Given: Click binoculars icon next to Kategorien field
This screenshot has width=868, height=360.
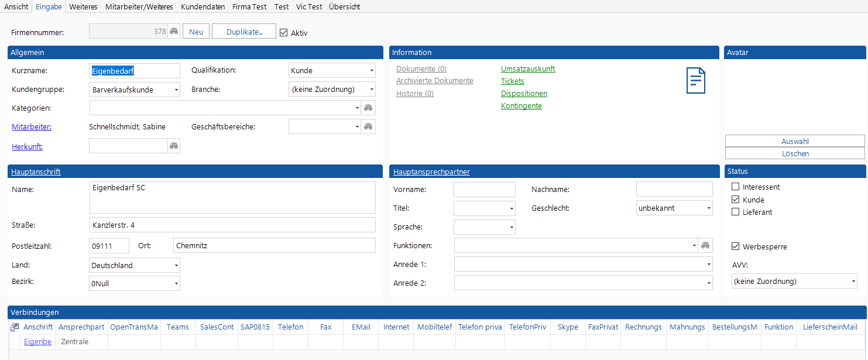Looking at the screenshot, I should [x=368, y=108].
